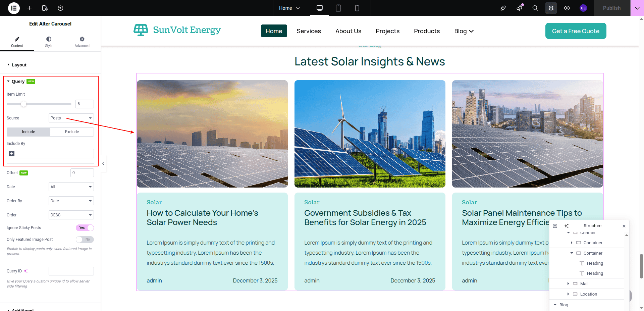Switch to tablet responsive view
The width and height of the screenshot is (644, 311).
(338, 8)
